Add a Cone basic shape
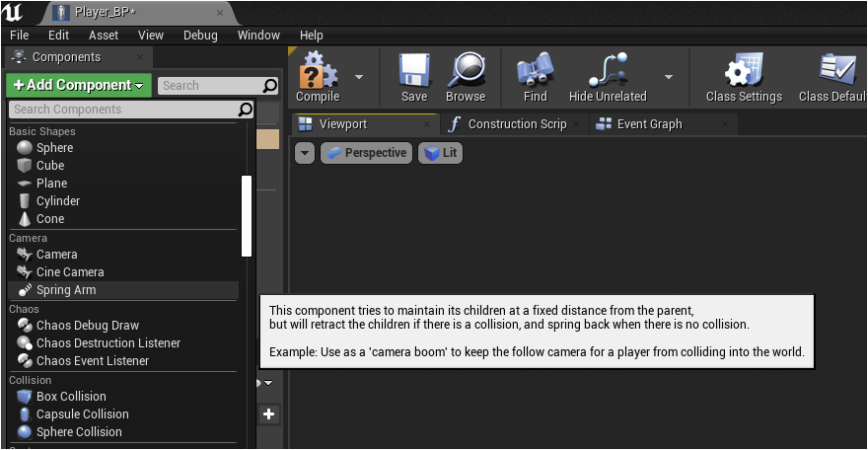 [123, 219]
